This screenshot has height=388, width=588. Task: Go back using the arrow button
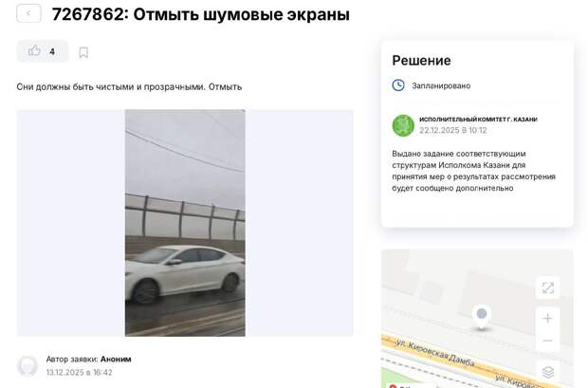coord(28,13)
